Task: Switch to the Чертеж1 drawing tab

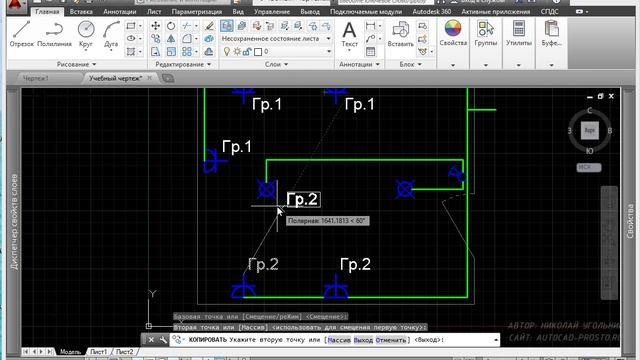Action: 36,78
